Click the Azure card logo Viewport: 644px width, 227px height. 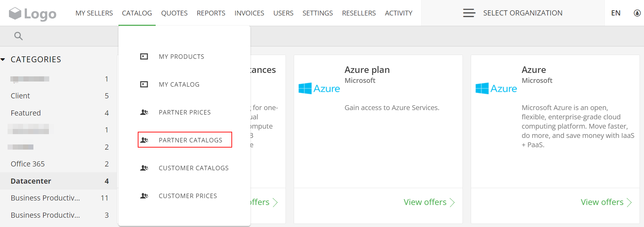point(496,88)
